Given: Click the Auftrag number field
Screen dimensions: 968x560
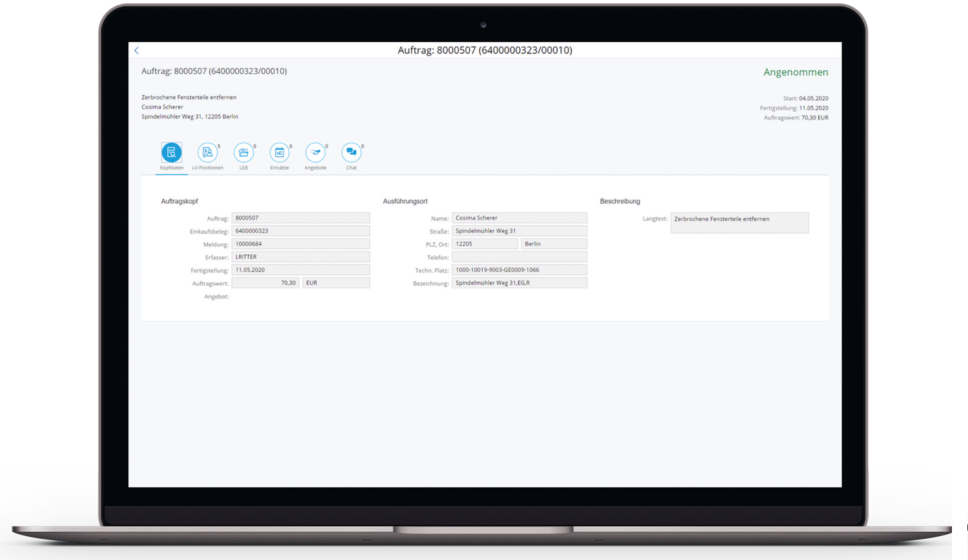Looking at the screenshot, I should [x=300, y=218].
